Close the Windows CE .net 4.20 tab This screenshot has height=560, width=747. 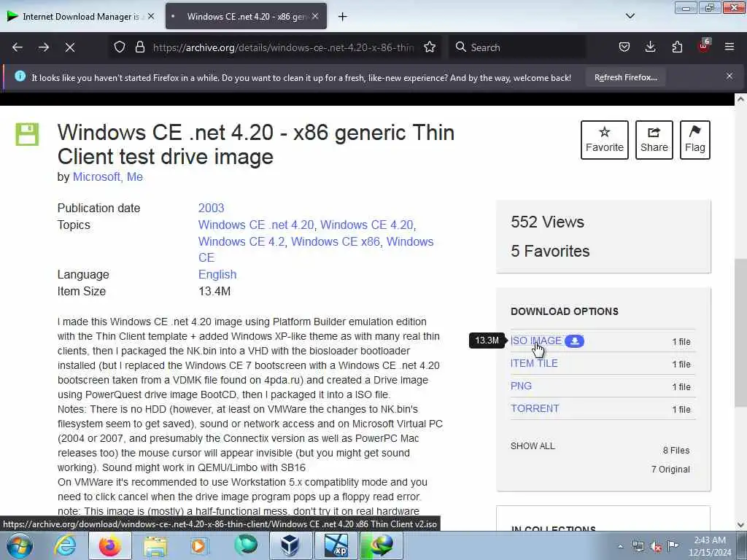click(315, 16)
